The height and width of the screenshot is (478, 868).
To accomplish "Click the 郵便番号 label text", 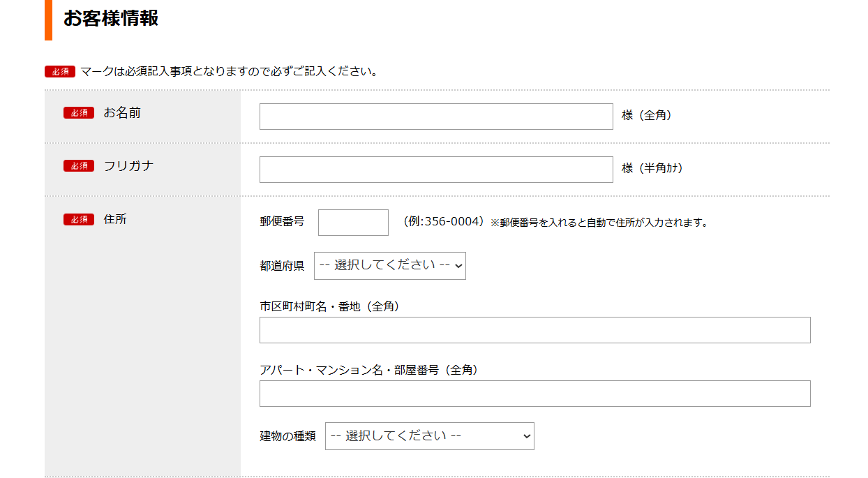I will coord(282,222).
